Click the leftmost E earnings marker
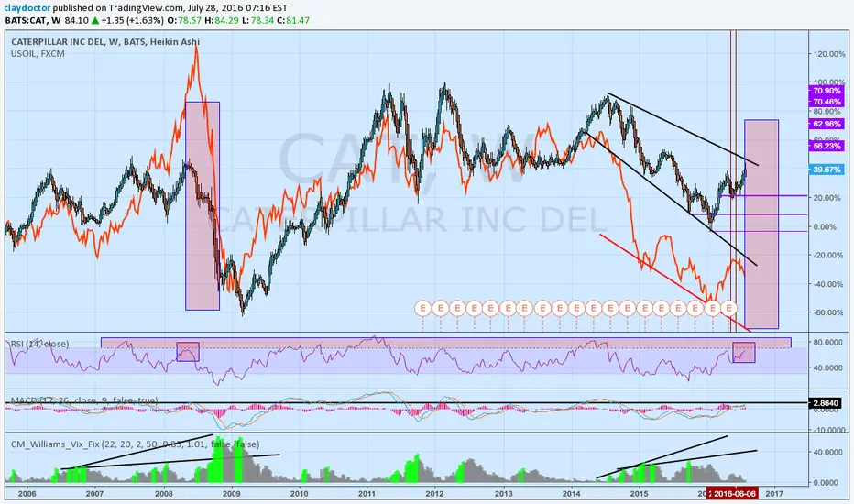Screen dimensions: 854x504 point(422,309)
